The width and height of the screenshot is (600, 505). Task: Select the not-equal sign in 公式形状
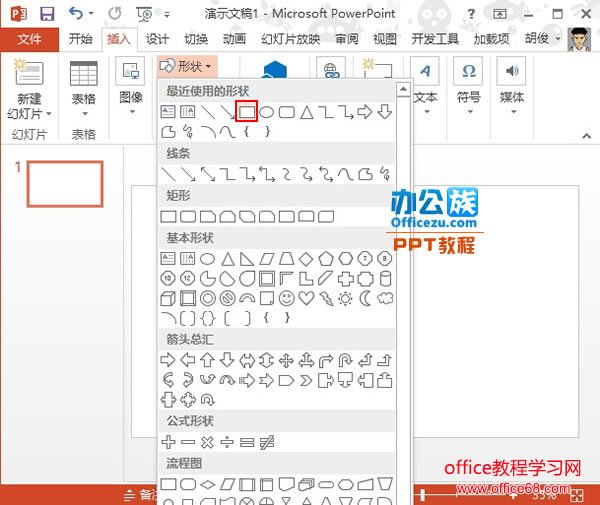pos(267,442)
